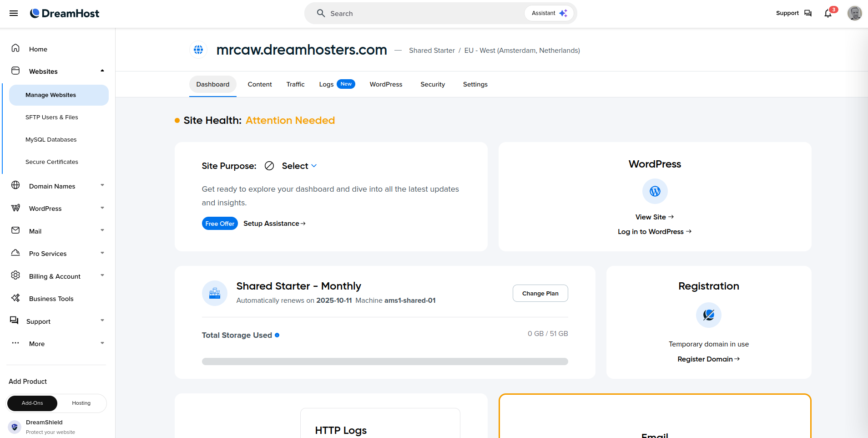Open the notifications bell
The height and width of the screenshot is (438, 868).
point(828,13)
